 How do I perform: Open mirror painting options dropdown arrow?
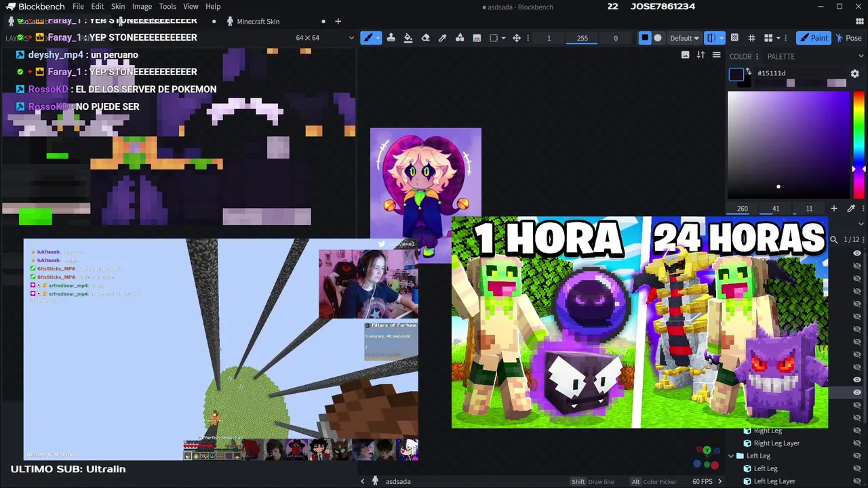(721, 38)
